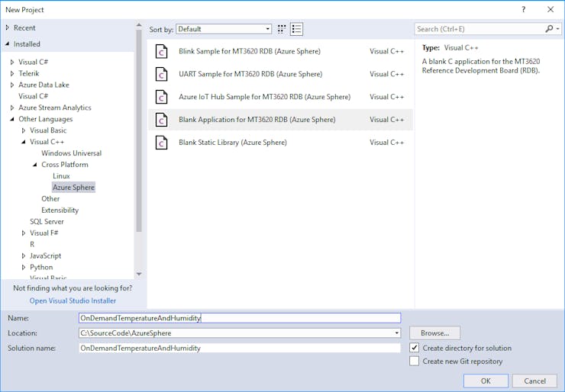Click the Blank Static Library file icon
565x392 pixels.
tap(161, 143)
